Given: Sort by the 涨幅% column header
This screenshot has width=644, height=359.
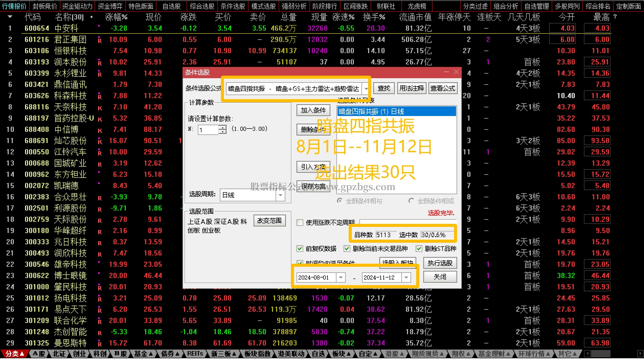Looking at the screenshot, I should (x=116, y=17).
